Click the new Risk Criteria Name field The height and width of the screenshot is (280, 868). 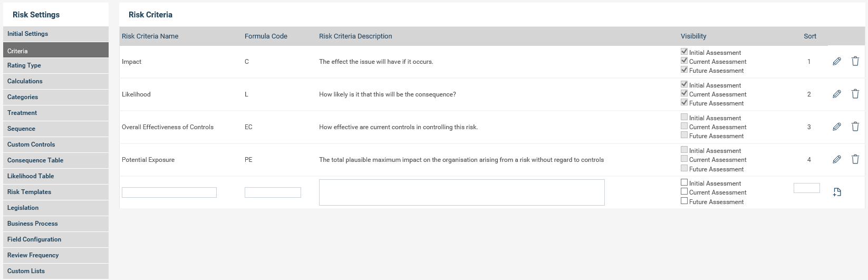[x=169, y=192]
